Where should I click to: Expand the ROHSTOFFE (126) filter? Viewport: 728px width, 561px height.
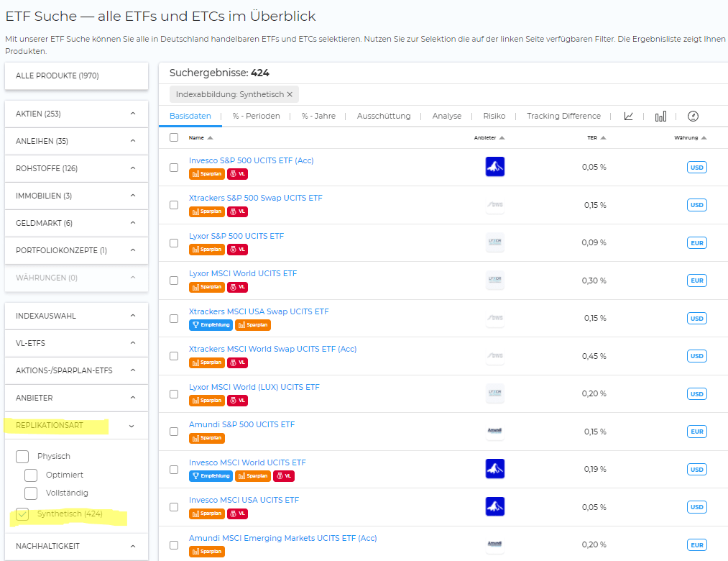click(x=77, y=168)
